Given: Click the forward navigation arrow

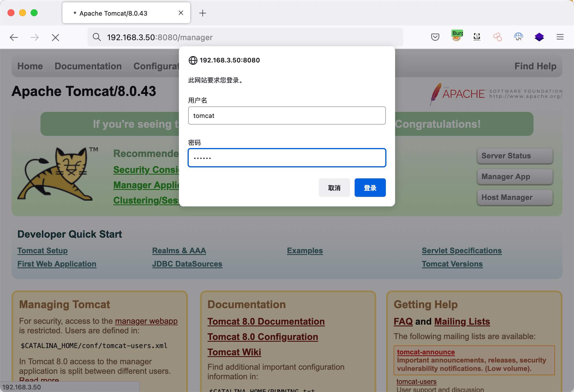Looking at the screenshot, I should tap(35, 37).
